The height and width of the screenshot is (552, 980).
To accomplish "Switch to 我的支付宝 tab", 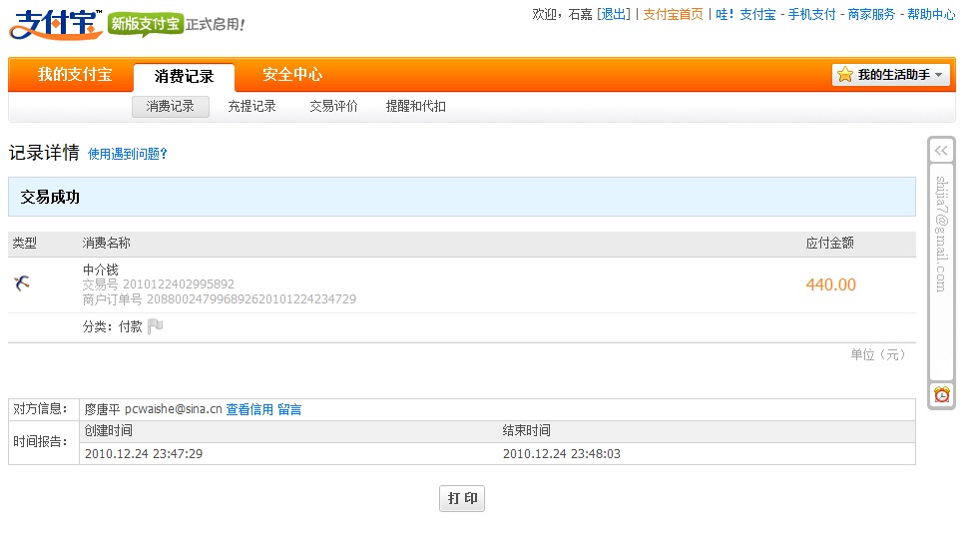I will (x=75, y=75).
